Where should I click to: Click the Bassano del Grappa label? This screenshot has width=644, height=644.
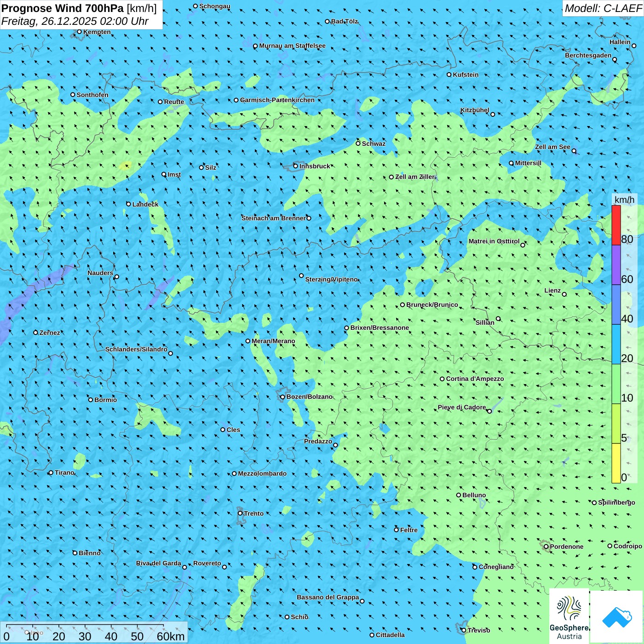(x=328, y=597)
